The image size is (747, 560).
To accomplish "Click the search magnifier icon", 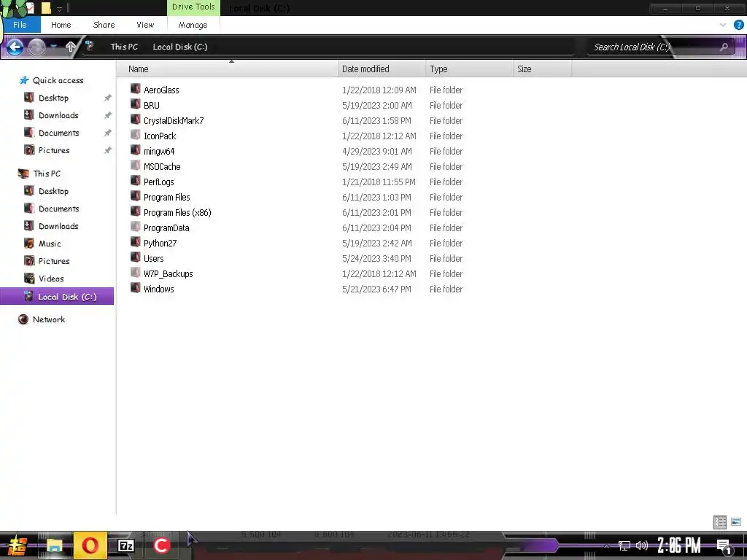I will point(724,47).
